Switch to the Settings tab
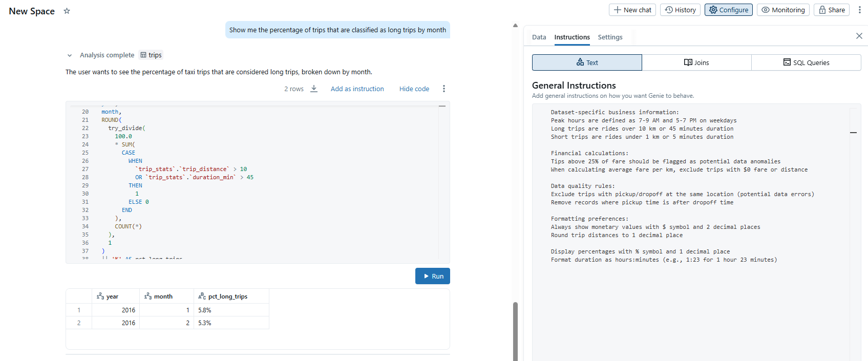This screenshot has height=361, width=868. coord(610,37)
